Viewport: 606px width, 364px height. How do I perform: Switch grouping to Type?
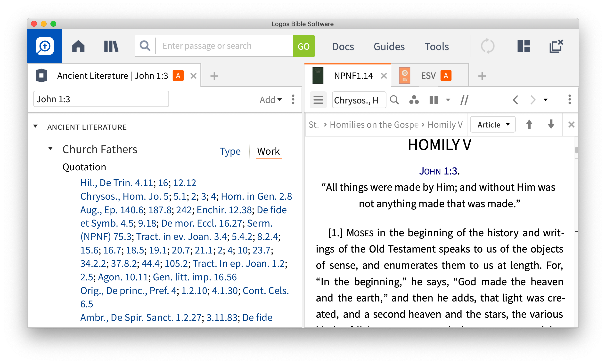[230, 151]
